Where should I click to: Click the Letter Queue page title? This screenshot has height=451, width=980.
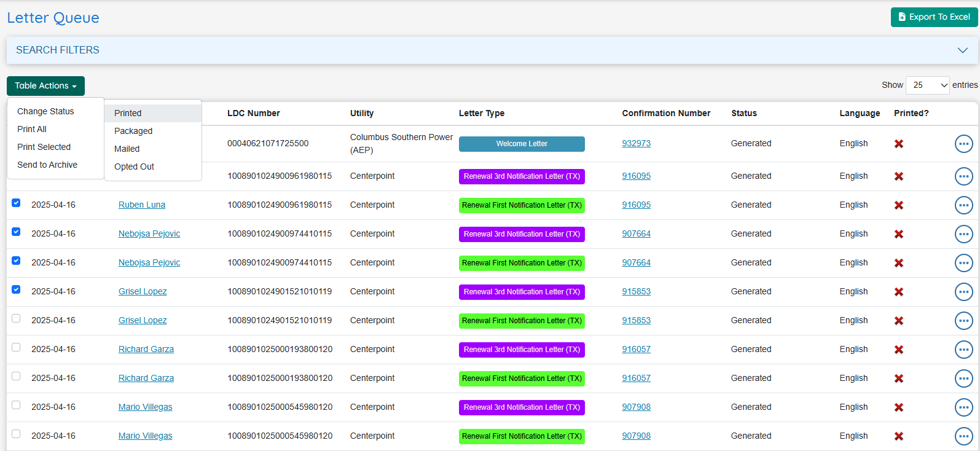pyautogui.click(x=53, y=18)
